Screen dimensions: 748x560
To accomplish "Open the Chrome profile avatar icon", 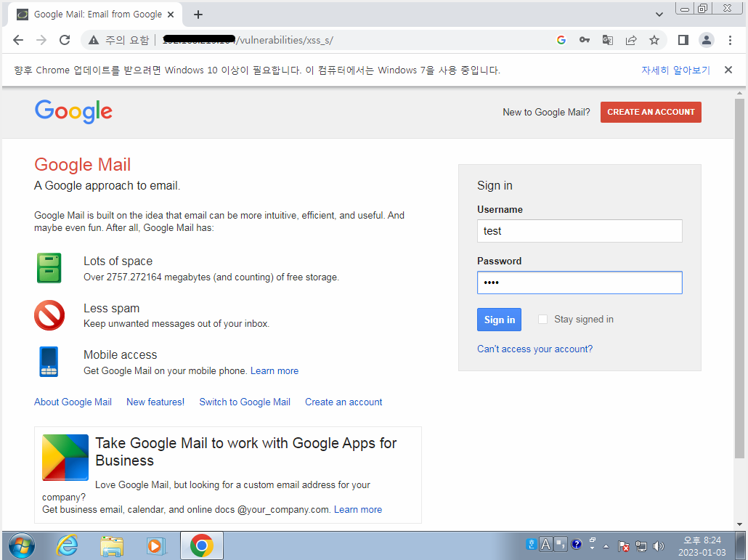I will [706, 40].
